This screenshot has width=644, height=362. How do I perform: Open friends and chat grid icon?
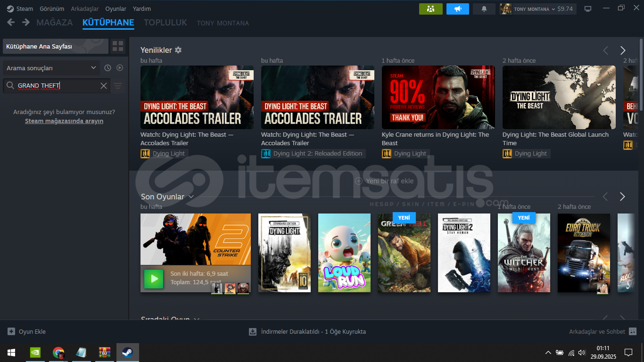(633, 331)
